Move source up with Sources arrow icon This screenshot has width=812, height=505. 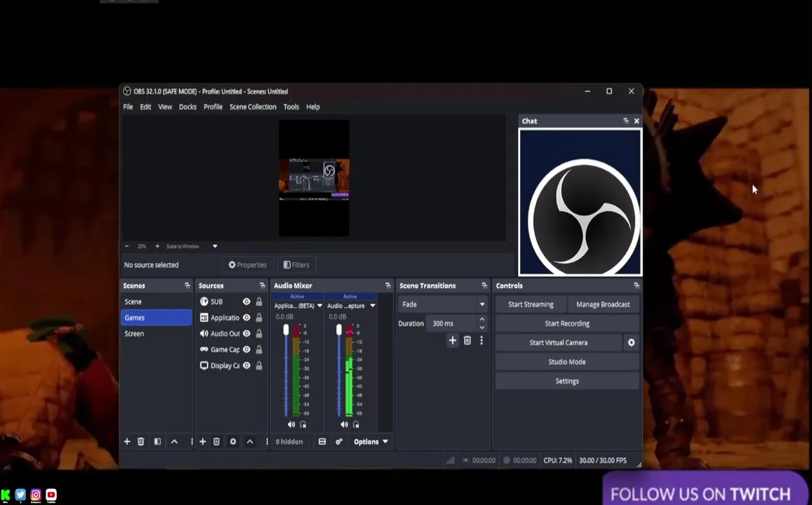[250, 441]
